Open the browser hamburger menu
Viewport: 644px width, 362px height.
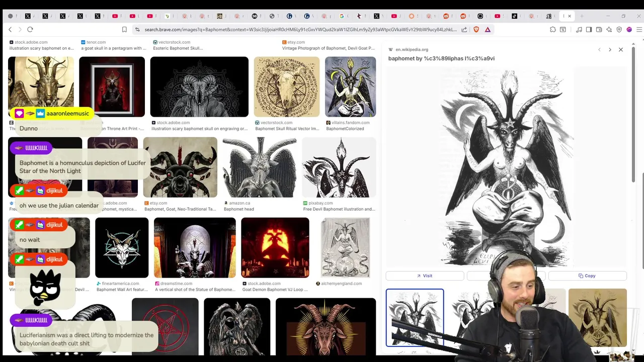pos(639,30)
